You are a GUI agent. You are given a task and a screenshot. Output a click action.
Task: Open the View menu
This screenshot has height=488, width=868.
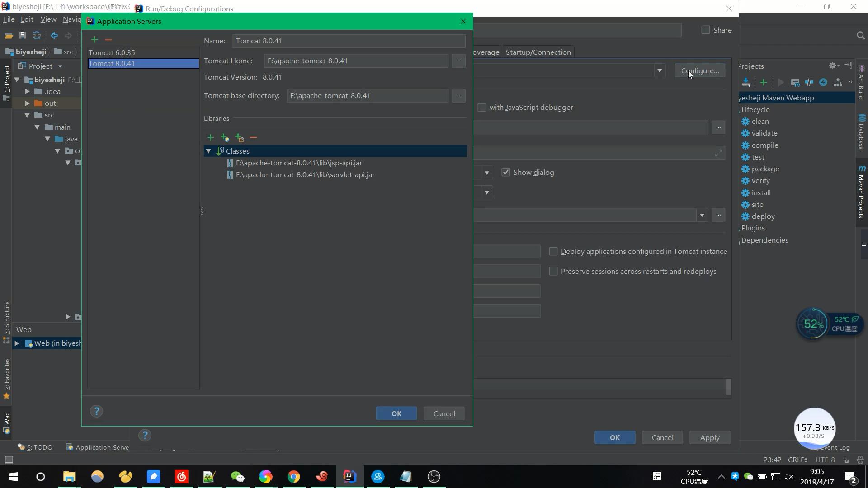[48, 19]
